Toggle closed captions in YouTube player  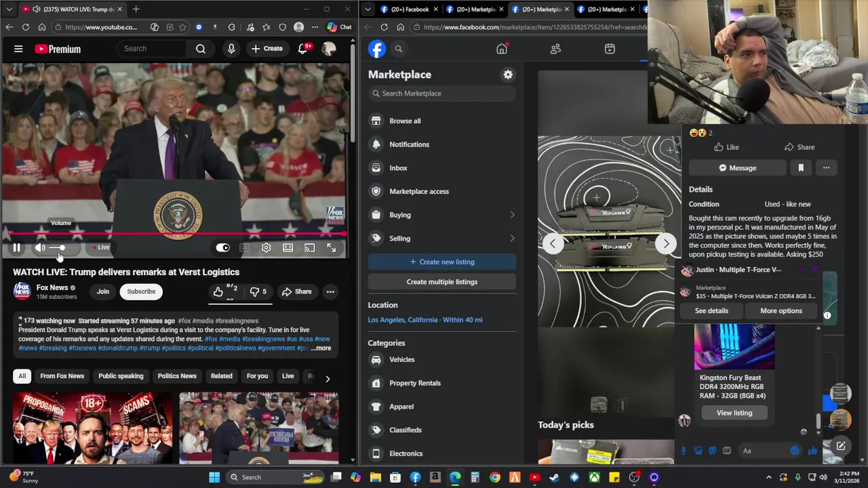tap(244, 248)
